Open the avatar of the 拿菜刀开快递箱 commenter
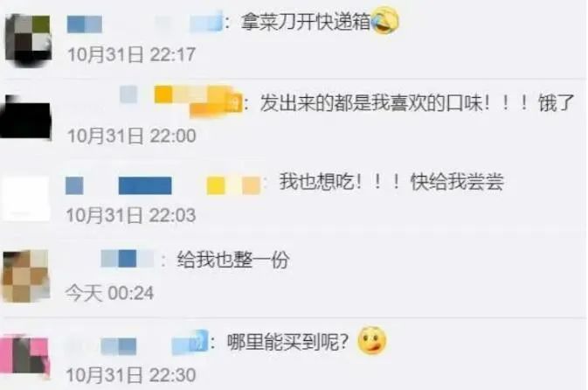Viewport: 588px width, 390px height. pos(28,40)
